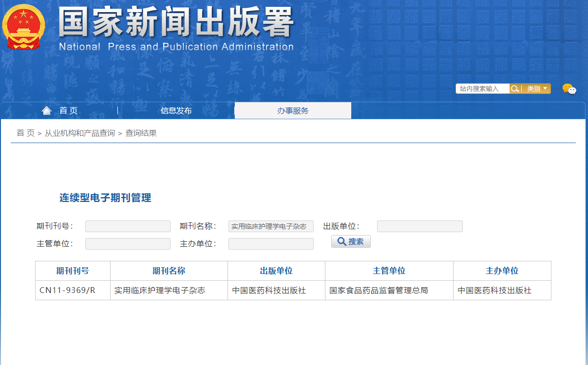This screenshot has height=365, width=588.
Task: Click the home house icon in navigation
Action: point(47,110)
